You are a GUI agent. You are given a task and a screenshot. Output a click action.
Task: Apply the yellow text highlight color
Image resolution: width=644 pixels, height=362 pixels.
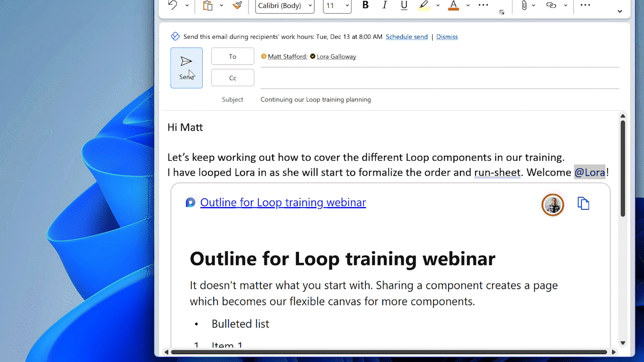424,6
